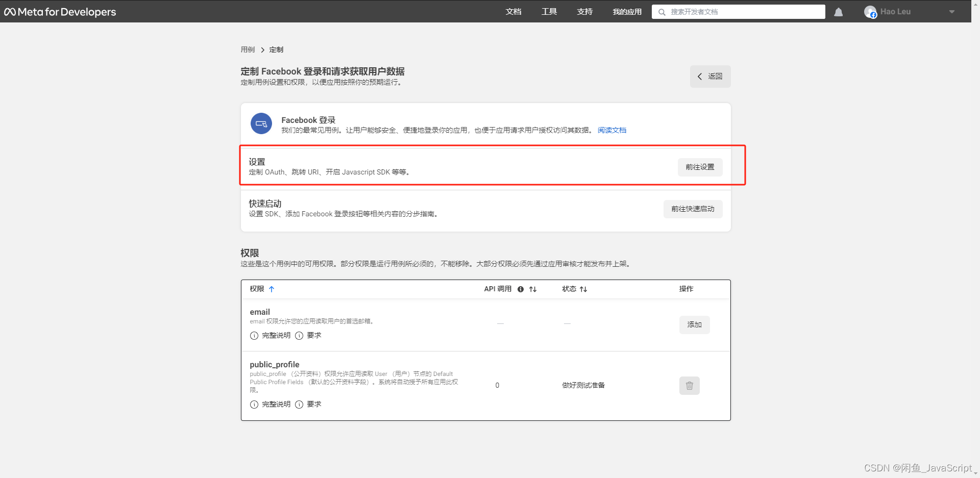
Task: Open the 工具 menu
Action: tap(549, 12)
